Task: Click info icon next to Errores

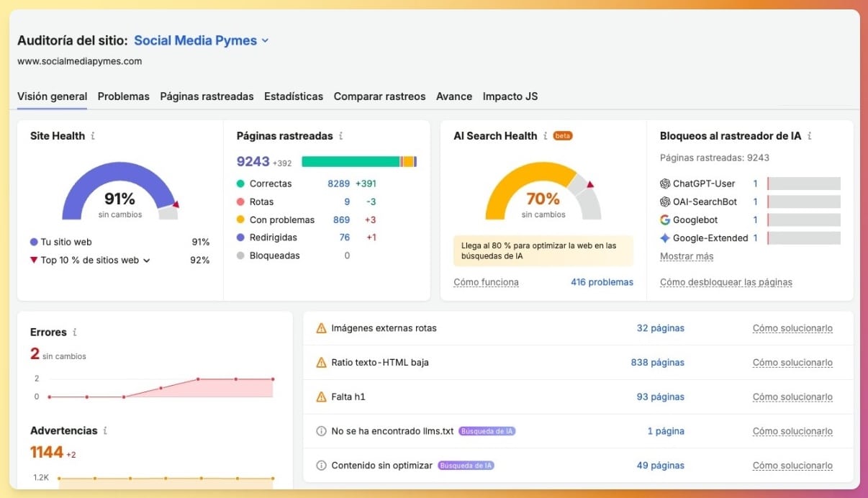Action: (75, 332)
